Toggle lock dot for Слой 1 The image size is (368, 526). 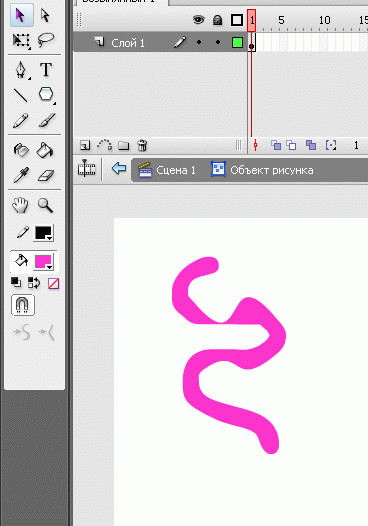[218, 42]
